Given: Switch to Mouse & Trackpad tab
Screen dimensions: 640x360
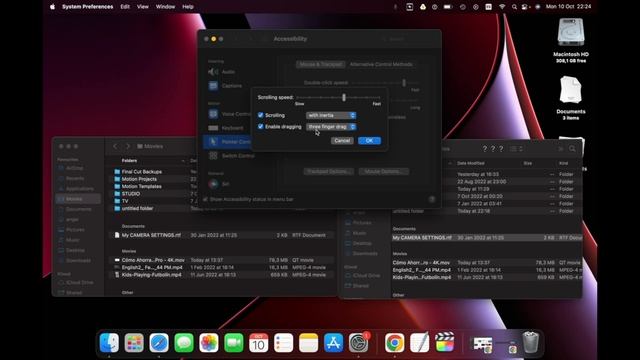Looking at the screenshot, I should coord(321,64).
